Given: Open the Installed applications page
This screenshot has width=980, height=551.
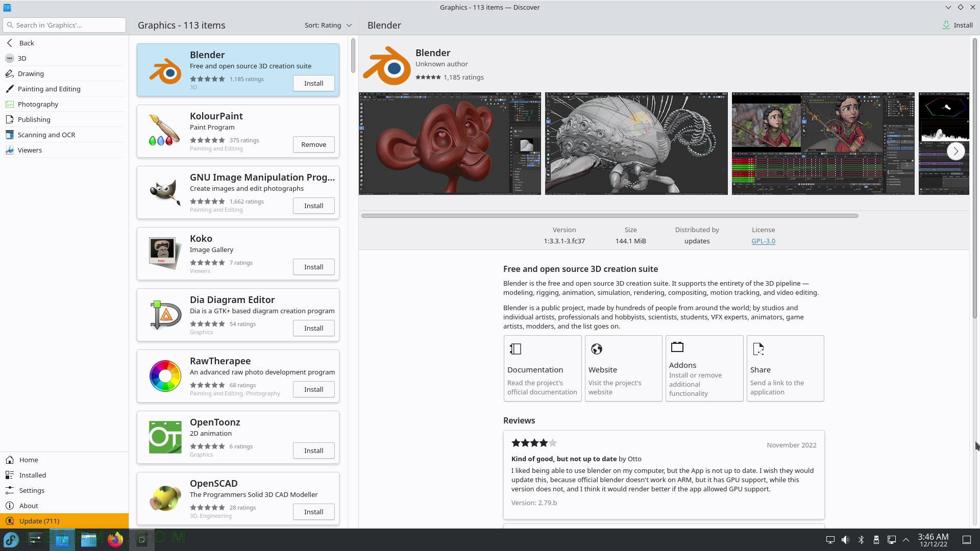Looking at the screenshot, I should pyautogui.click(x=64, y=475).
